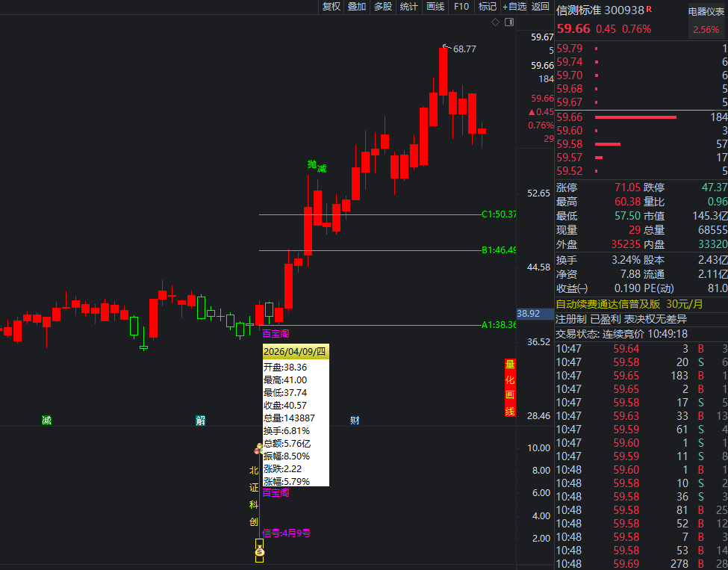Click the 抛 sell signal label
Image resolution: width=728 pixels, height=570 pixels.
pyautogui.click(x=312, y=164)
